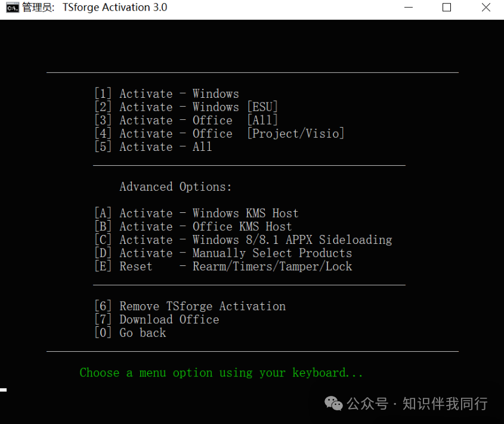
Task: Select option [B] Office KMS Host
Action: tap(193, 227)
